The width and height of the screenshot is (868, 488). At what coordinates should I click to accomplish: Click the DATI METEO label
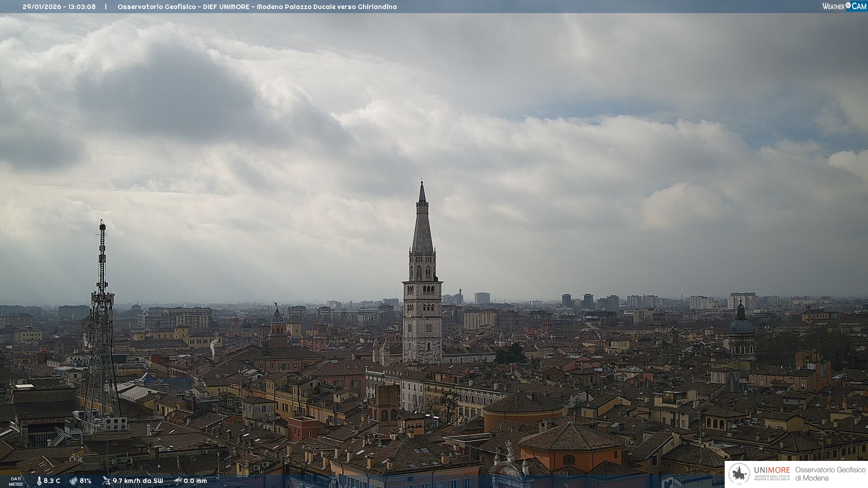(x=16, y=481)
